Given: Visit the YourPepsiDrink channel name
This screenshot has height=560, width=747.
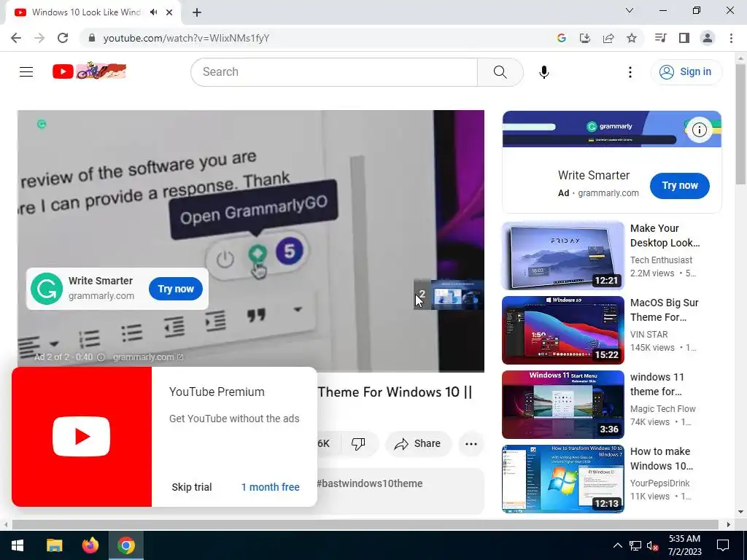Looking at the screenshot, I should click(659, 483).
